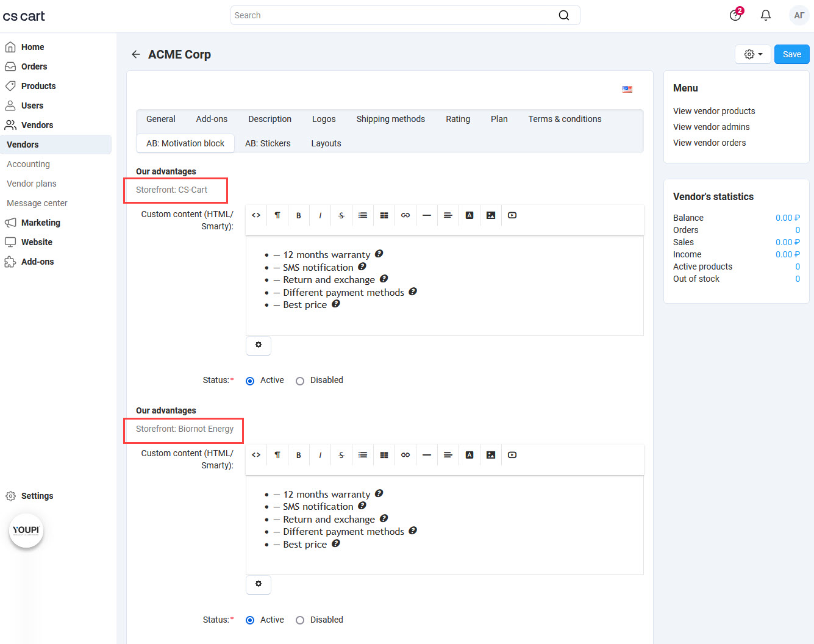Expand Marketing menu in sidebar
Screen dimensions: 814x644
(40, 223)
